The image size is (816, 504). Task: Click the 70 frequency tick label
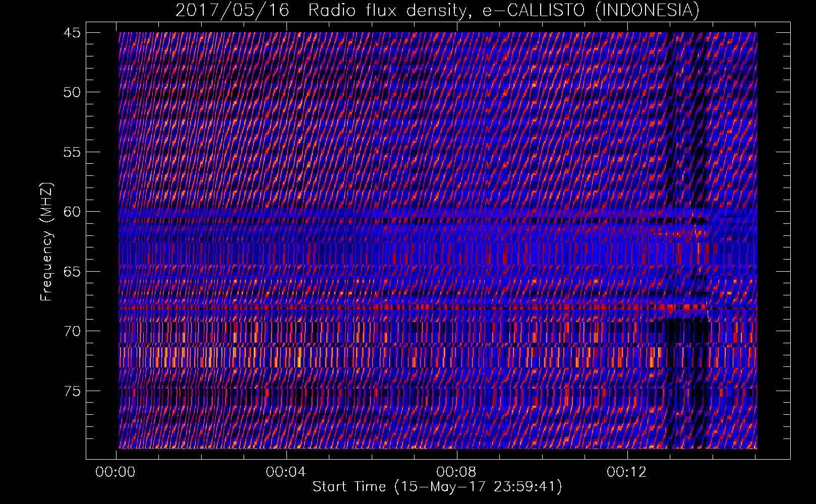(x=72, y=331)
